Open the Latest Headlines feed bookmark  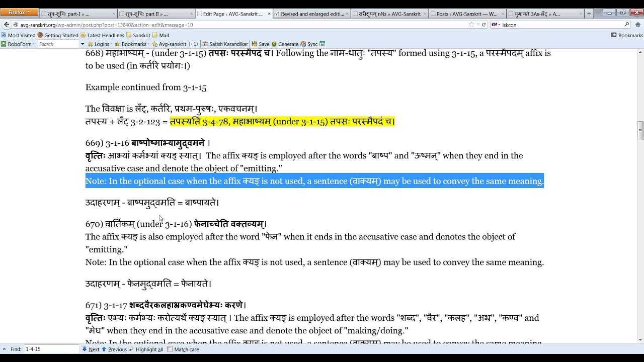(x=102, y=35)
